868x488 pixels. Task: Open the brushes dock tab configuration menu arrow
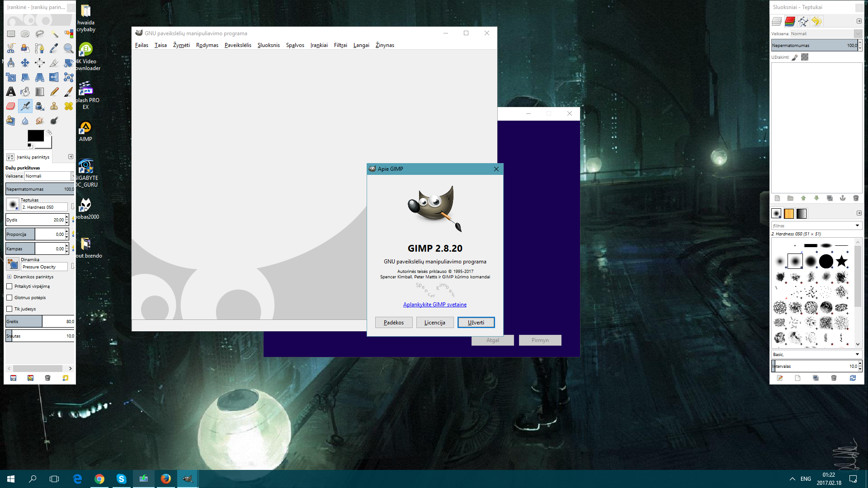click(x=859, y=213)
